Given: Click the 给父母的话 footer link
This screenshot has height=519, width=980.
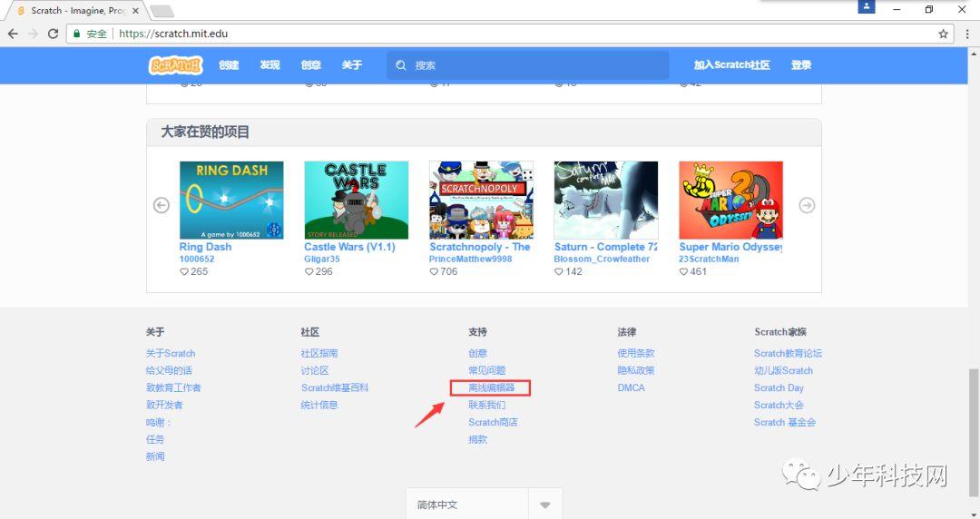Looking at the screenshot, I should point(170,370).
